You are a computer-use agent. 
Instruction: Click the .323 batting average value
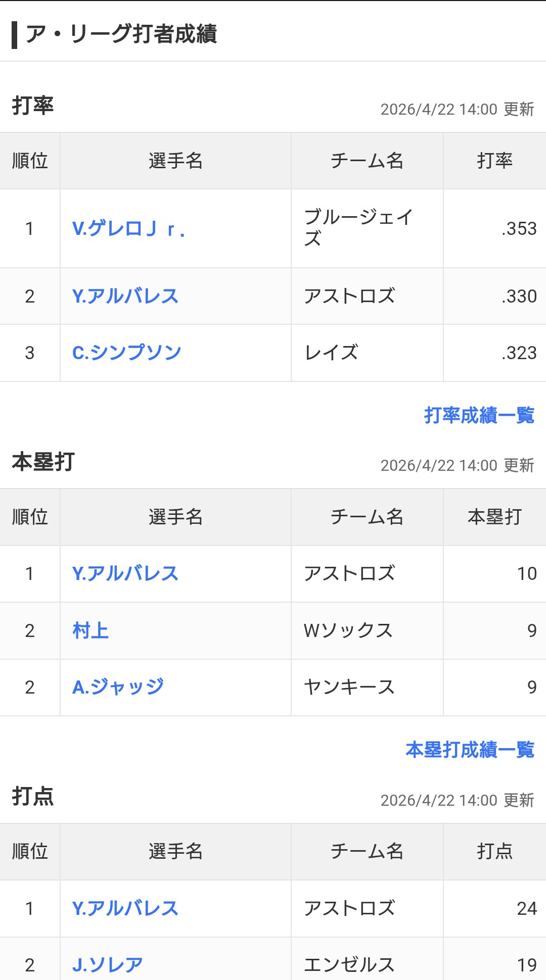click(x=519, y=353)
